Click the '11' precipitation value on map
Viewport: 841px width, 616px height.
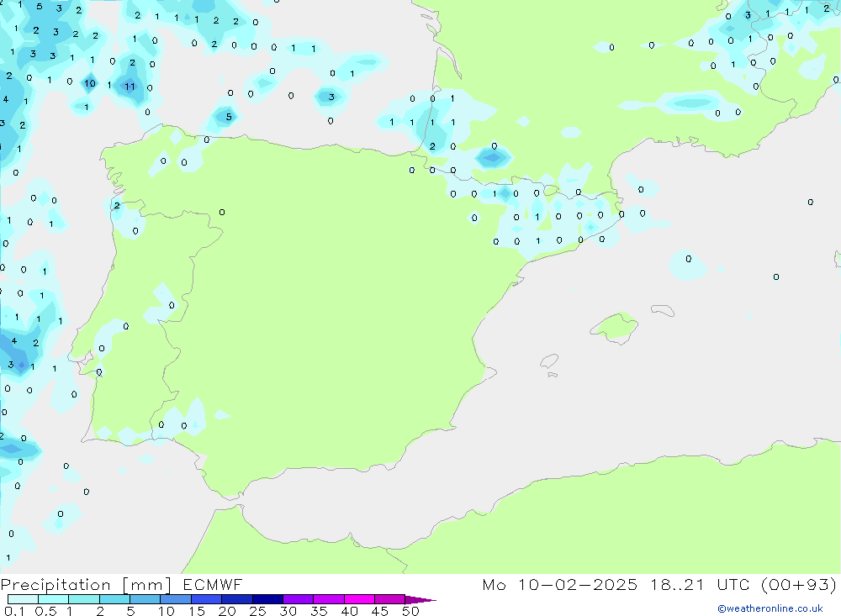pos(130,87)
